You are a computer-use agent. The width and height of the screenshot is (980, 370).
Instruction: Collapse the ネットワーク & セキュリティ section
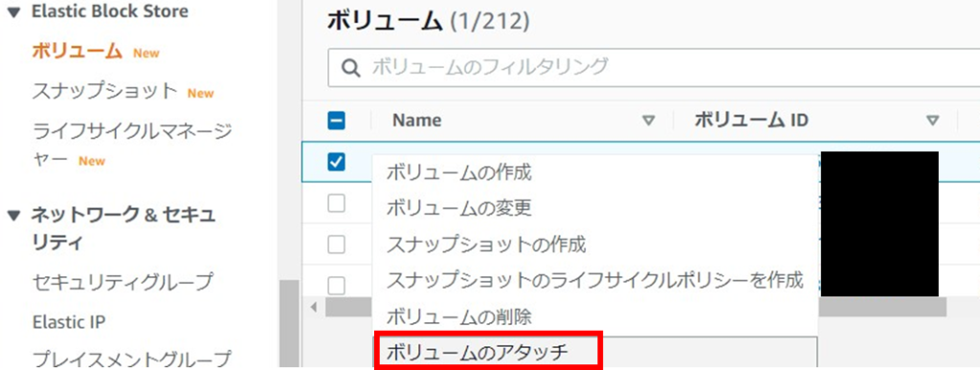(14, 216)
